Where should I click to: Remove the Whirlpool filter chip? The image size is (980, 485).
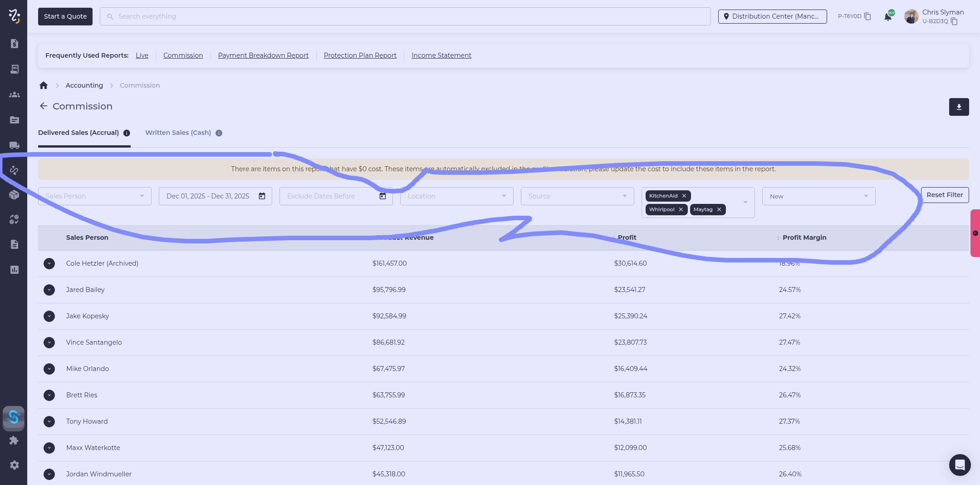[681, 209]
